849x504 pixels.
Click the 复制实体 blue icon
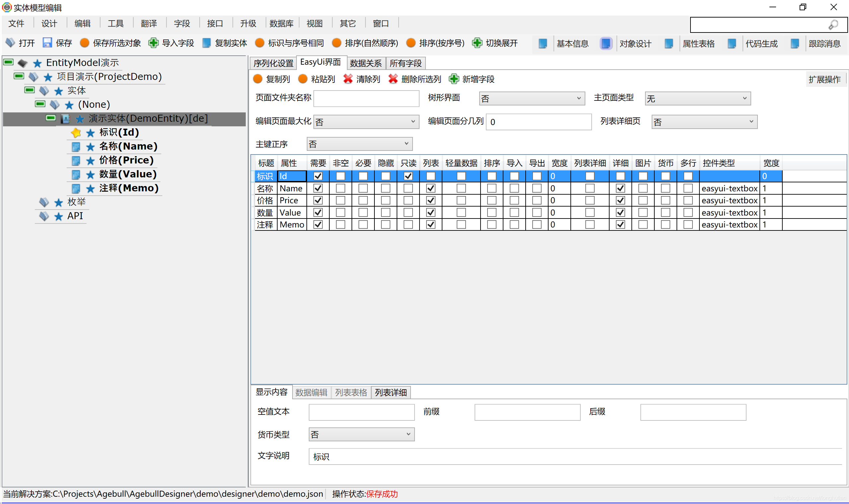tap(207, 43)
